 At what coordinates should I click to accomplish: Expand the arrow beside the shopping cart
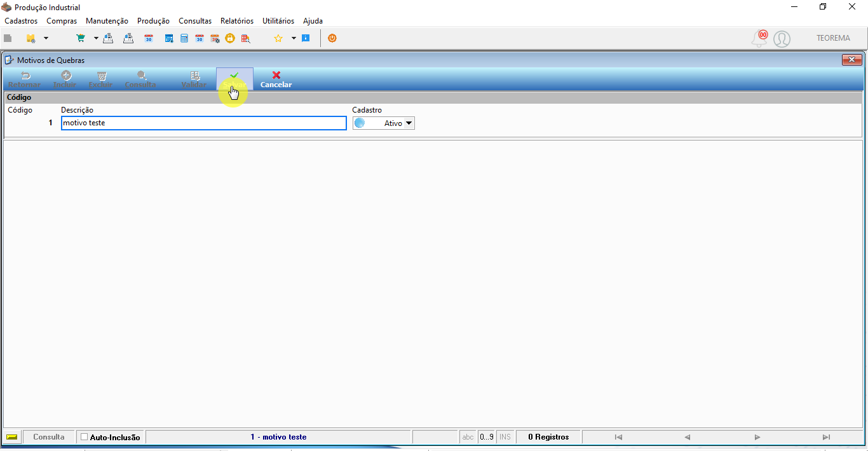pyautogui.click(x=96, y=38)
